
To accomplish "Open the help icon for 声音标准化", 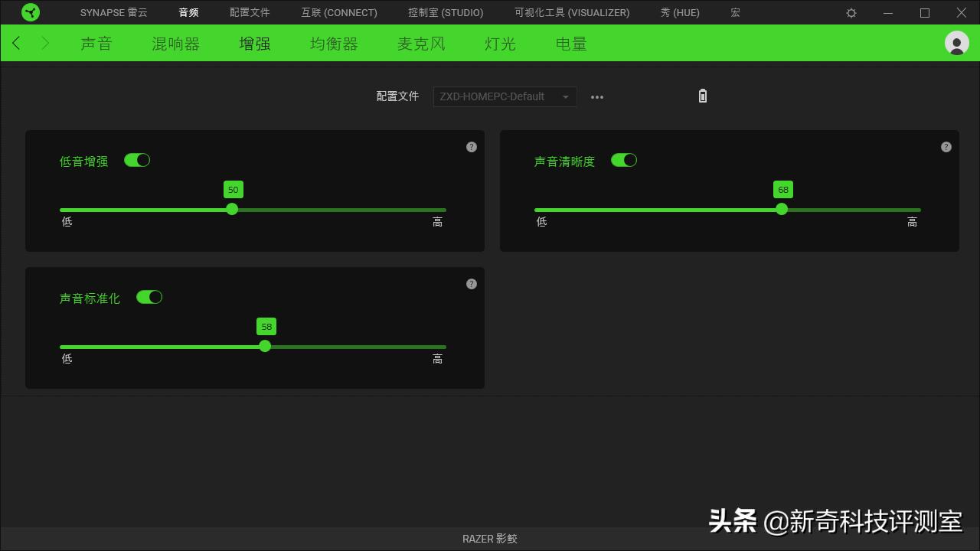I will coord(472,284).
